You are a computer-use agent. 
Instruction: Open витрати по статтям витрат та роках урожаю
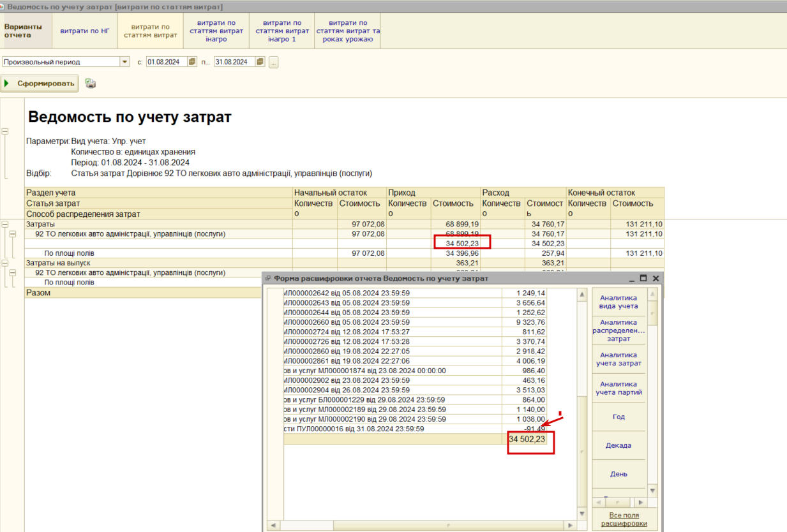pos(348,31)
